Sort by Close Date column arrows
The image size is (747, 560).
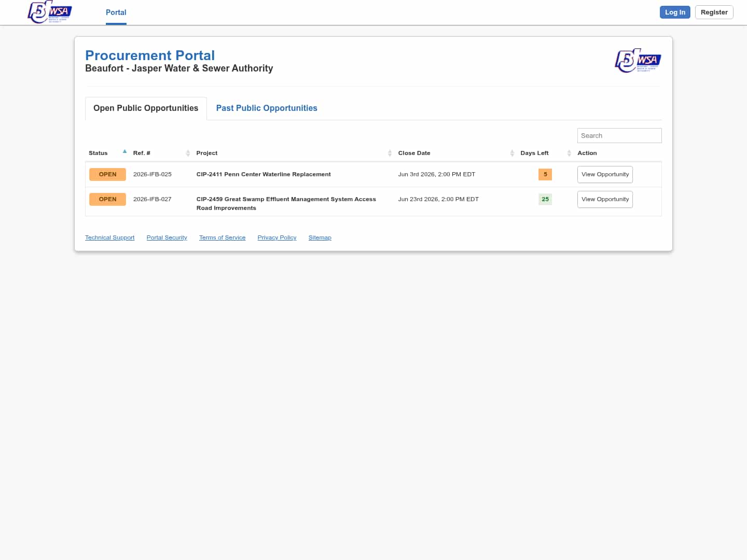[x=512, y=153]
